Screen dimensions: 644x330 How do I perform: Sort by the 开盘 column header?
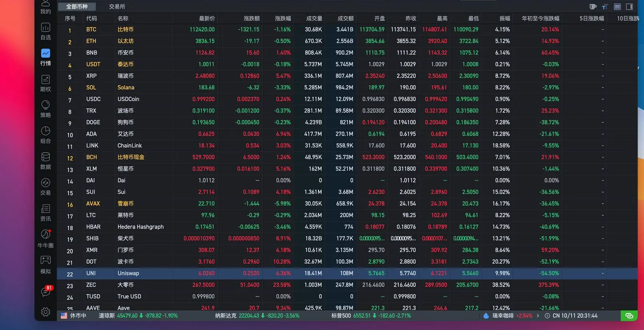(x=379, y=18)
